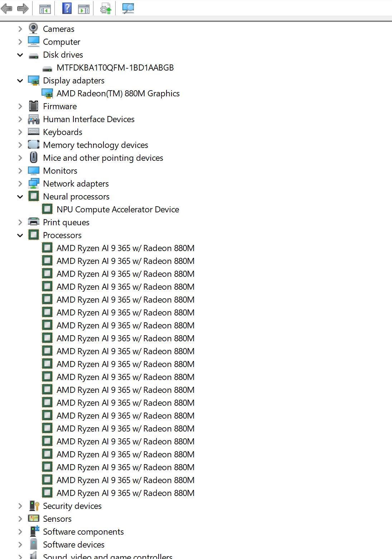Toggle the show/hide console tree toolbar icon
392x559 pixels.
point(45,9)
